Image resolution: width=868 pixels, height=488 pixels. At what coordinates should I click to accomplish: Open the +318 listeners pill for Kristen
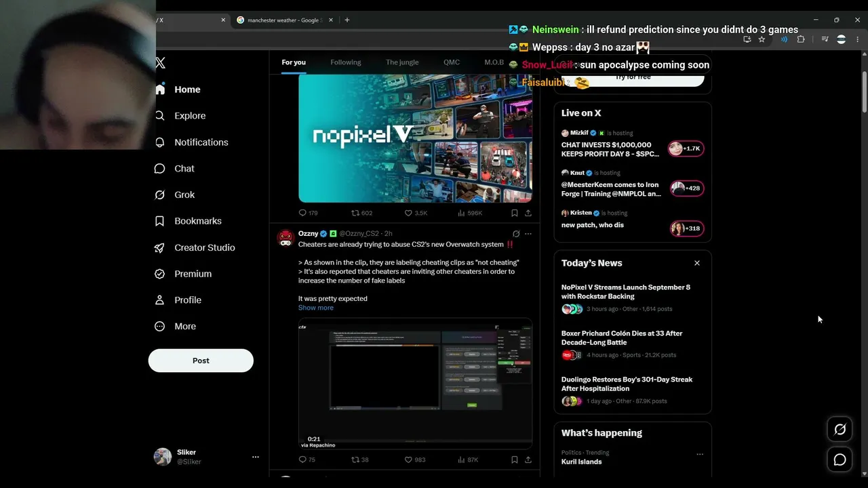pos(687,228)
